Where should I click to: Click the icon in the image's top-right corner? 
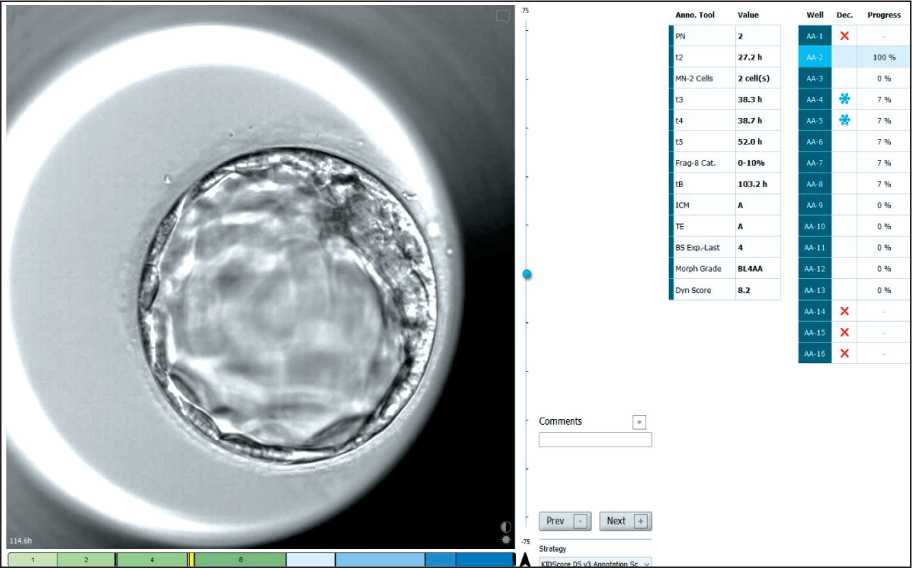click(503, 16)
